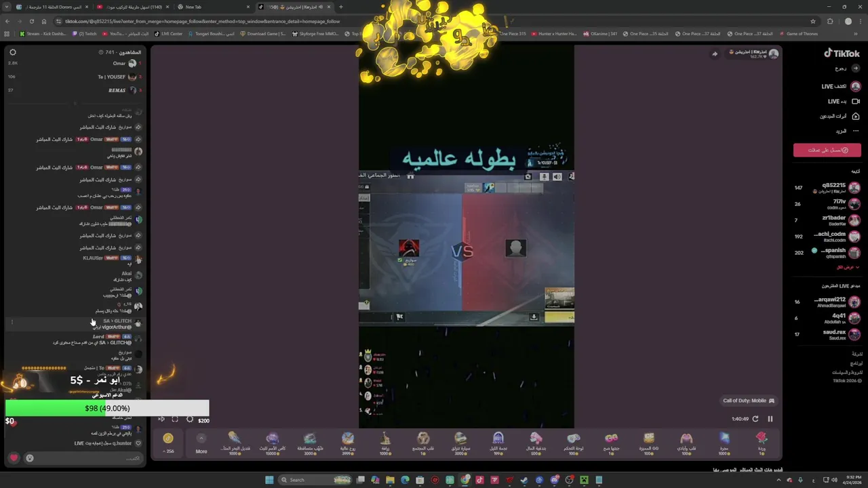Switch to the New Tab browser tab
Screen dimensions: 868x488
click(214, 7)
